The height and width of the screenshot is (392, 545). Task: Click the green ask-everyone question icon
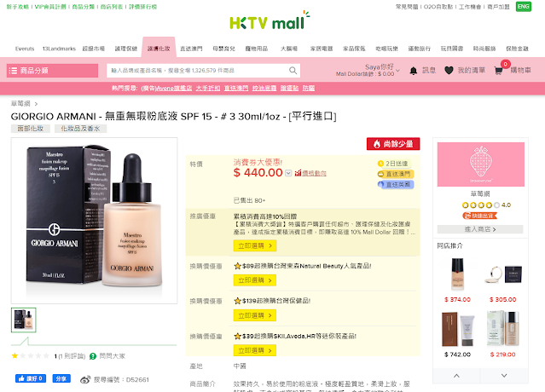[x=93, y=356]
